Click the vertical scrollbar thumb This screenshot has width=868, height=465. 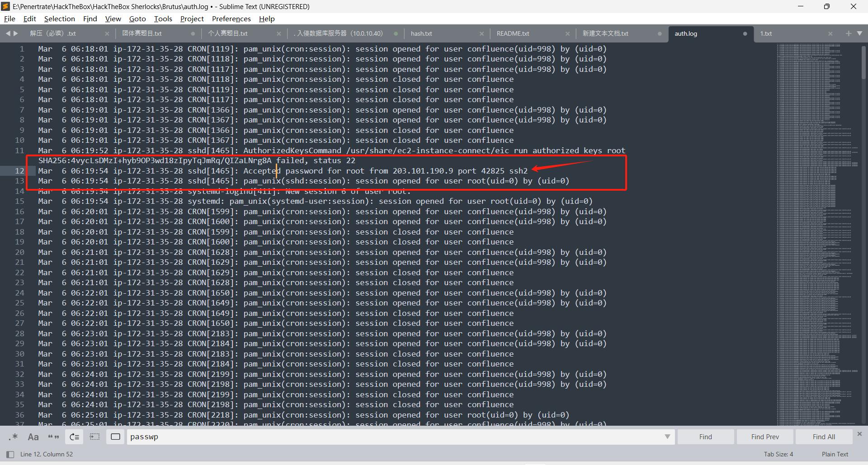[863, 63]
